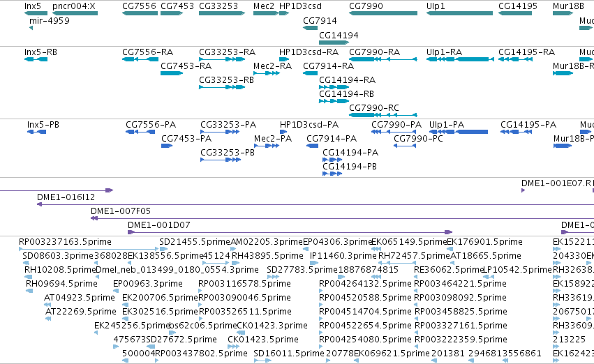This screenshot has height=364, width=594.
Task: Select the CG14195 gene label
Action: tap(518, 6)
